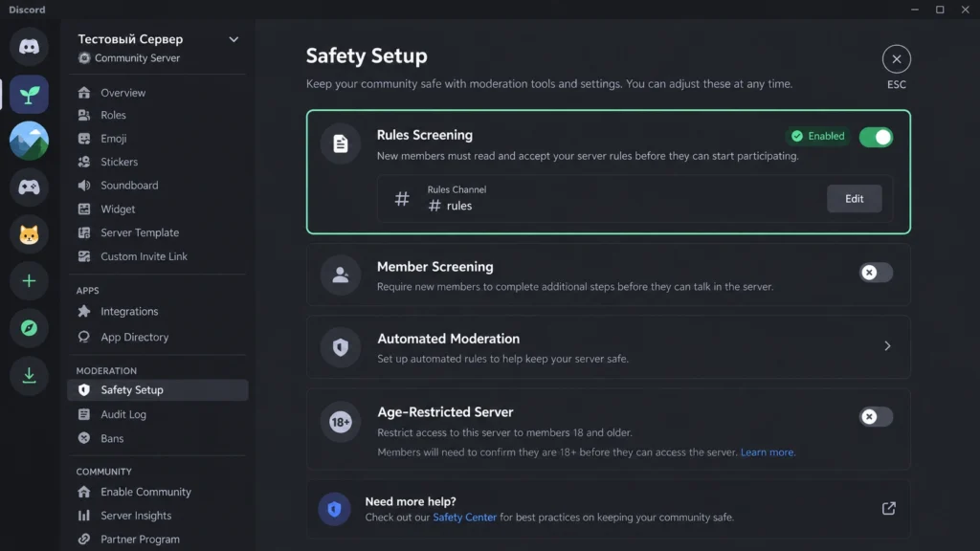The image size is (980, 551).
Task: Click the Need more help? heading
Action: pyautogui.click(x=411, y=501)
